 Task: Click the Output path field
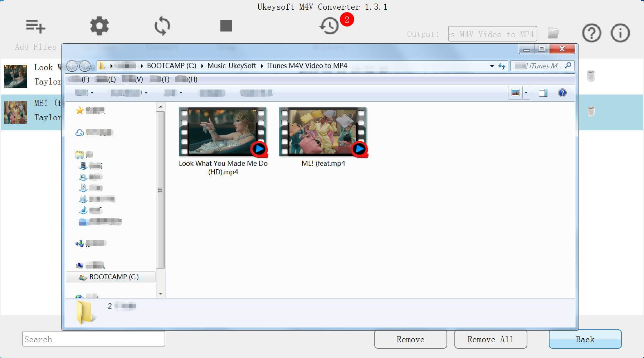[492, 34]
